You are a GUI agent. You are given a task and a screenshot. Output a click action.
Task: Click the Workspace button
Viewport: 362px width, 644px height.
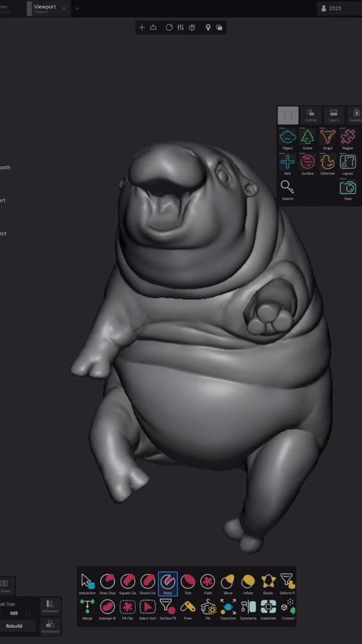[50, 627]
